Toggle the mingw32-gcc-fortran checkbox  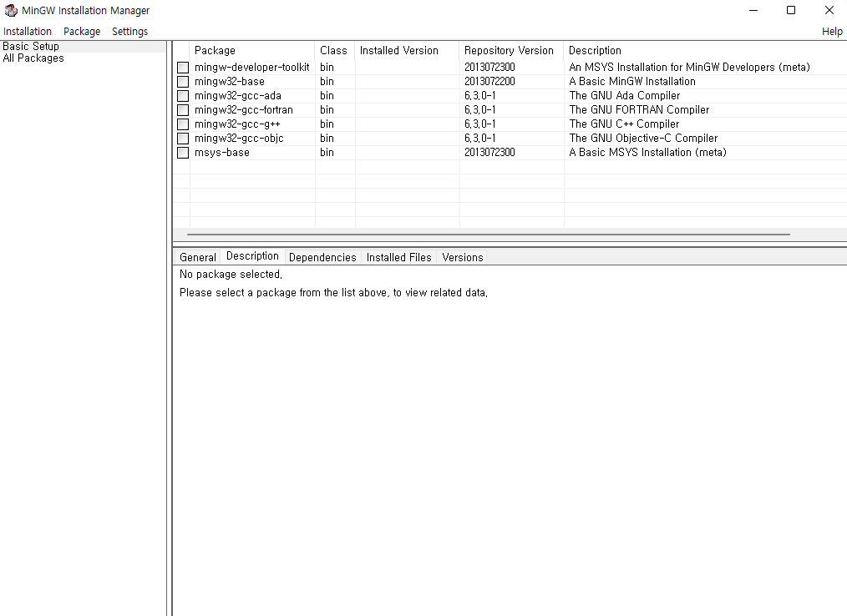pos(183,110)
